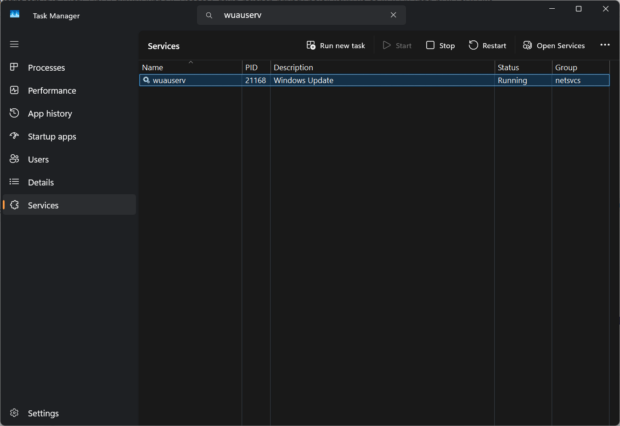This screenshot has width=620, height=426.
Task: Open App history page
Action: coord(49,113)
